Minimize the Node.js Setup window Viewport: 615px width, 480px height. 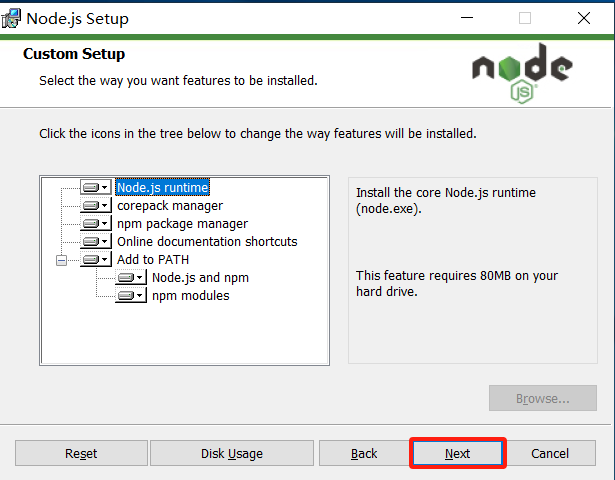[x=467, y=18]
